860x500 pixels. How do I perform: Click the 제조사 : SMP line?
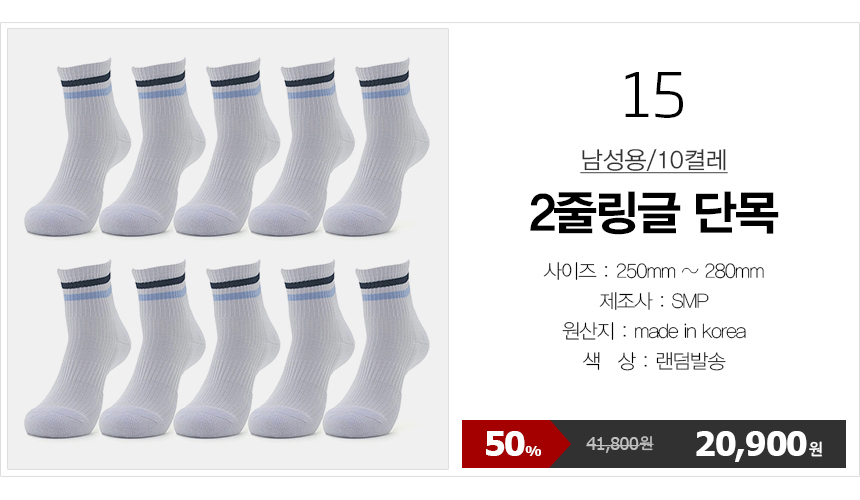coord(654,301)
